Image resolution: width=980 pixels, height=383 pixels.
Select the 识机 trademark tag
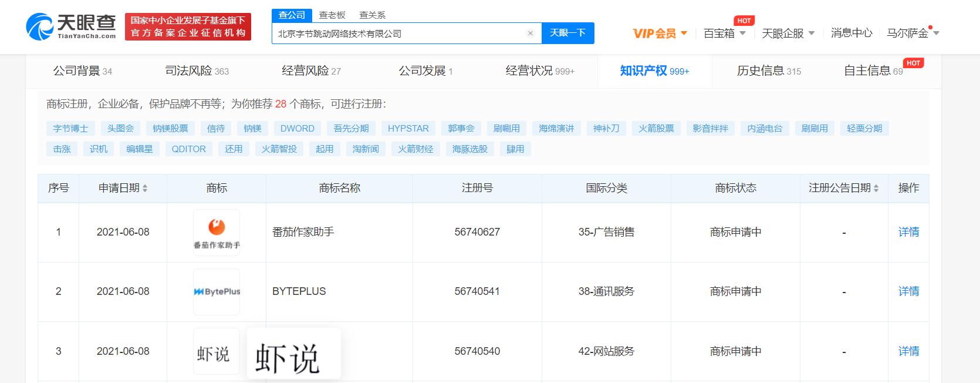point(99,149)
